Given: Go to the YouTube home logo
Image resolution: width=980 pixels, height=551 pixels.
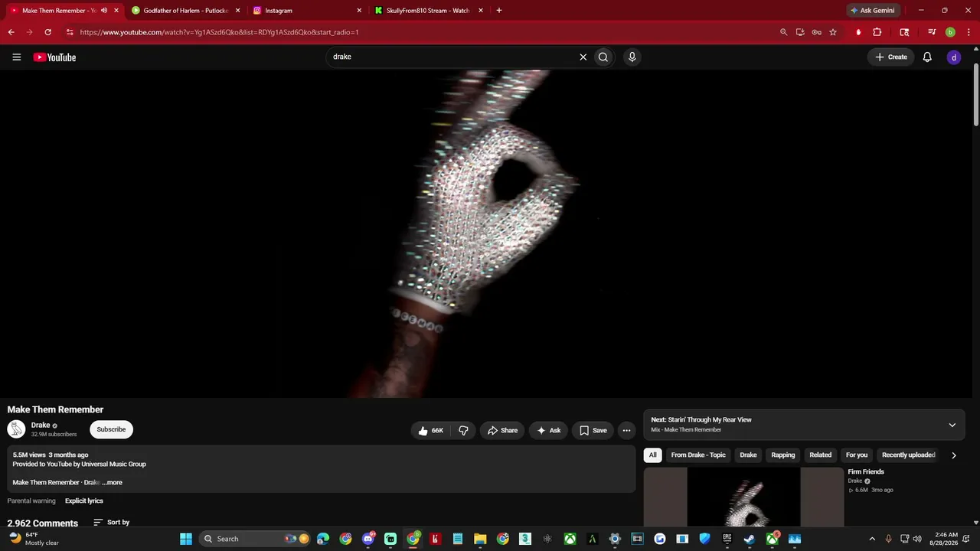Looking at the screenshot, I should coord(54,57).
